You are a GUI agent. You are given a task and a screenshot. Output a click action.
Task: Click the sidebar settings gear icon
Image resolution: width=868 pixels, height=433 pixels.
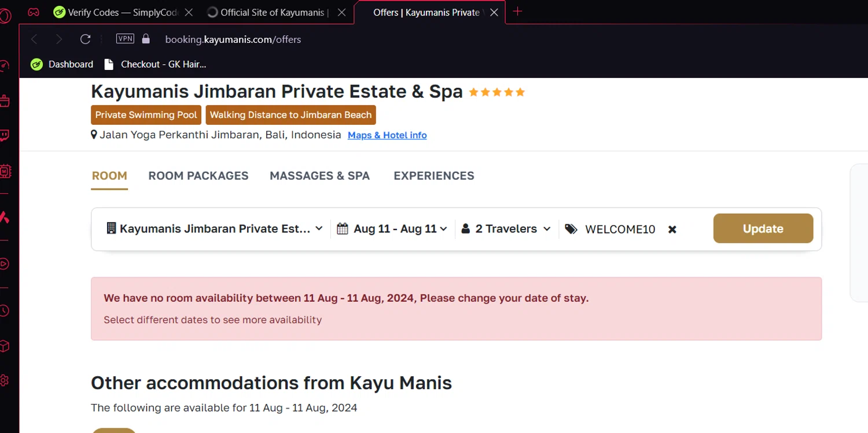coord(5,380)
